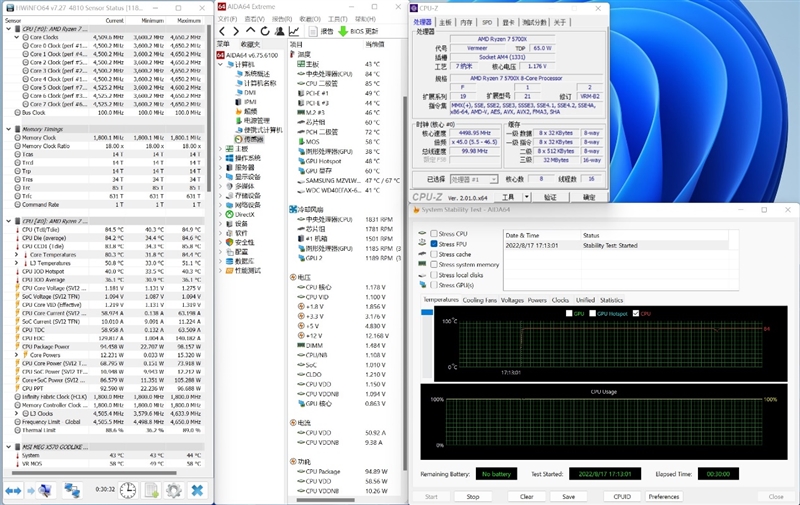Expand L3 Clocks row in HWiNFO
This screenshot has height=505, width=800.
17,414
